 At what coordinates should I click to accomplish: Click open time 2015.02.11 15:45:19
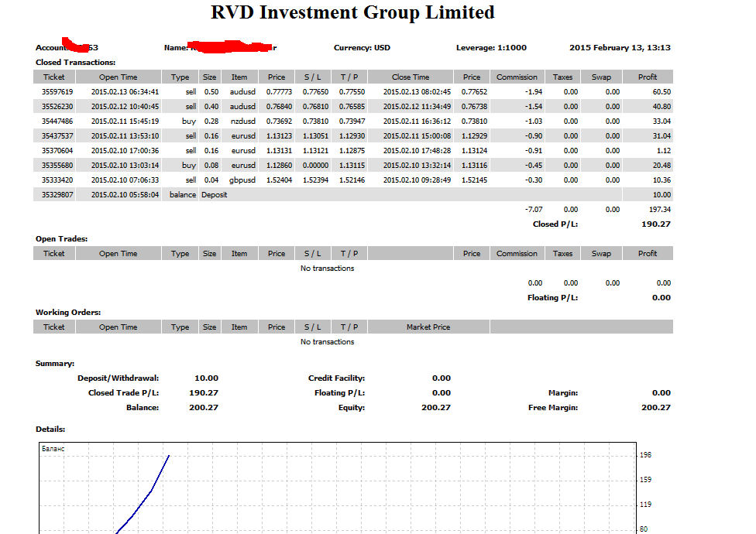(x=125, y=121)
